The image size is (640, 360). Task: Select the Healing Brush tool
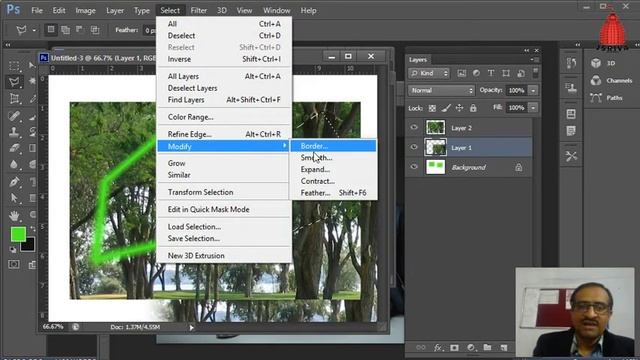click(x=14, y=116)
